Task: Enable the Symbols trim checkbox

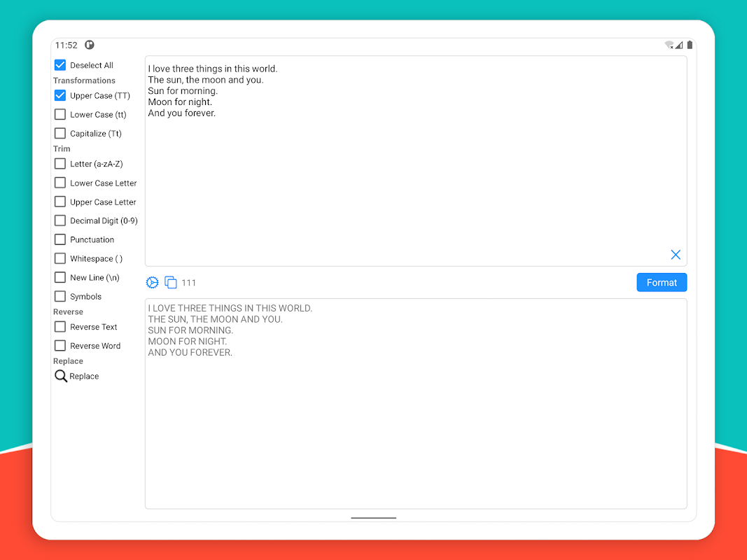Action: click(x=60, y=296)
